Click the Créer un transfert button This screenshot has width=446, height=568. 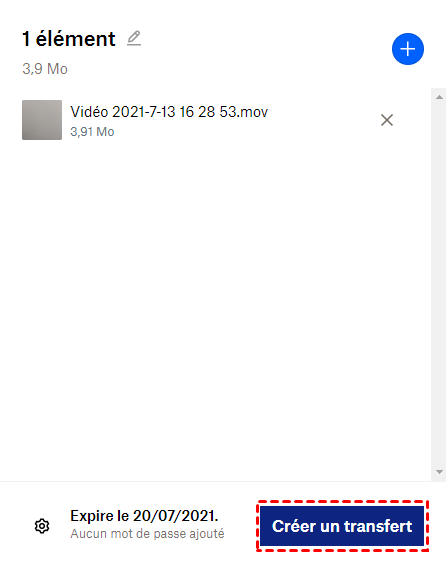click(x=342, y=526)
